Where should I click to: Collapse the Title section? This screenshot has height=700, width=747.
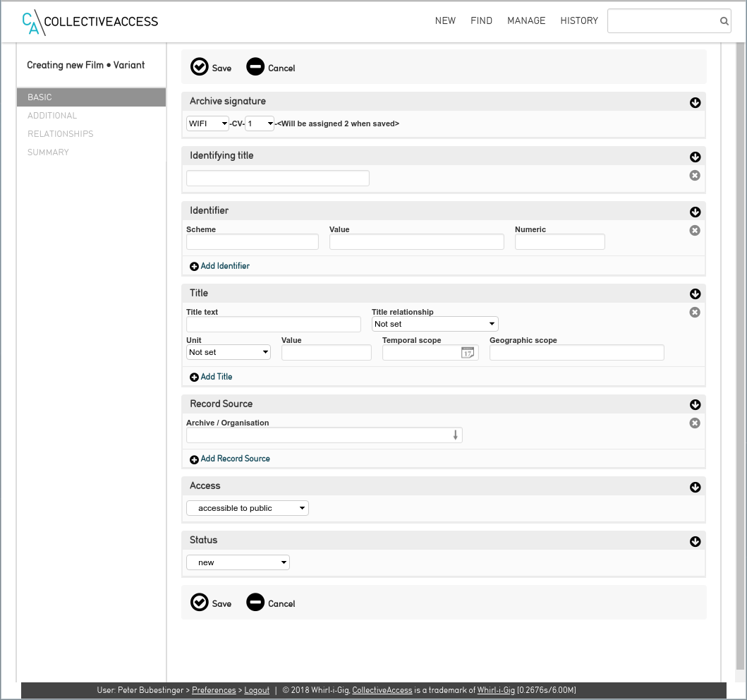(695, 294)
